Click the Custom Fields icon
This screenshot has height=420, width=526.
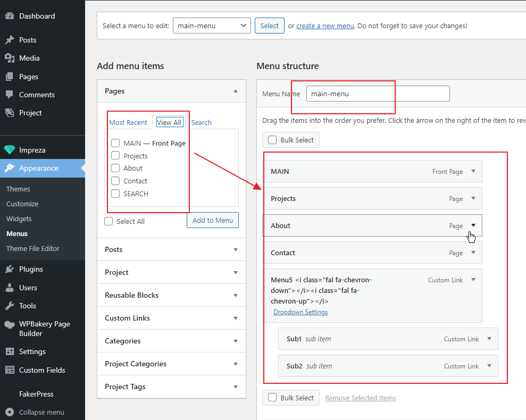(10, 370)
